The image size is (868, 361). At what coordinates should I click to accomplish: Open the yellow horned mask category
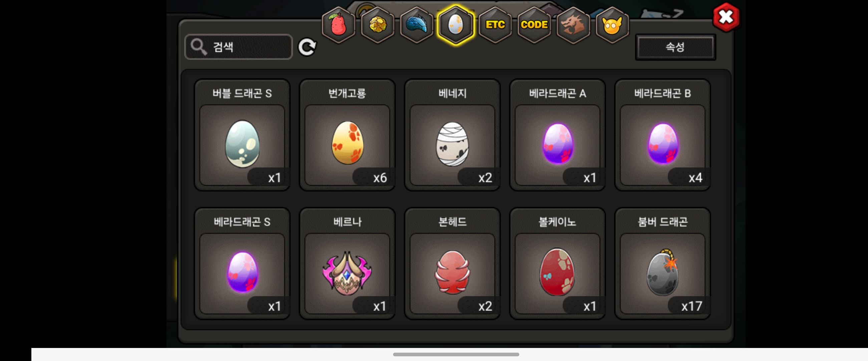(612, 25)
